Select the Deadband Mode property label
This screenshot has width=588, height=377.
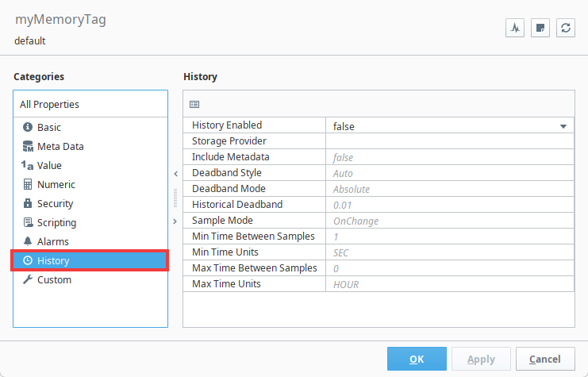pos(229,188)
